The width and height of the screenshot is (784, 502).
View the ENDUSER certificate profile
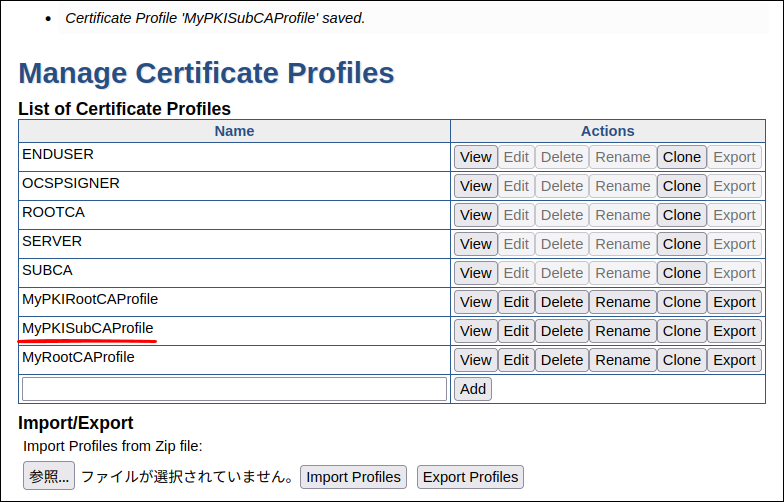pyautogui.click(x=475, y=157)
